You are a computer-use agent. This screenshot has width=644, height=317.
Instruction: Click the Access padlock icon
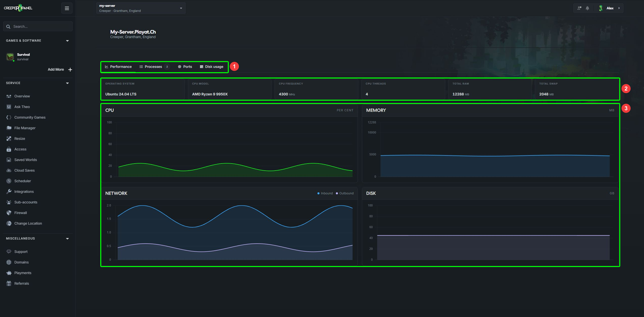9,149
